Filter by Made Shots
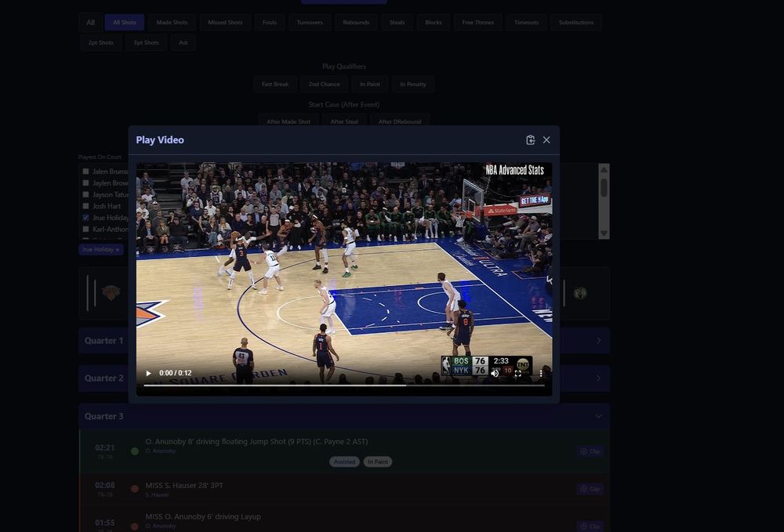This screenshot has width=784, height=532. pos(172,23)
